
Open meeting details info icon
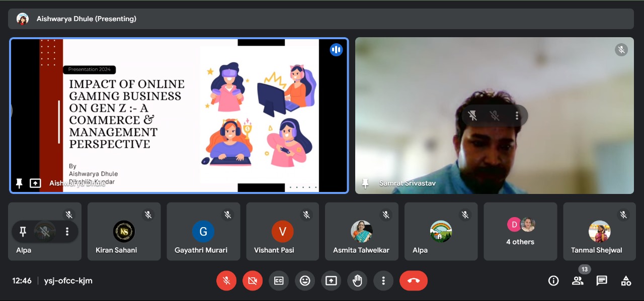tap(553, 281)
